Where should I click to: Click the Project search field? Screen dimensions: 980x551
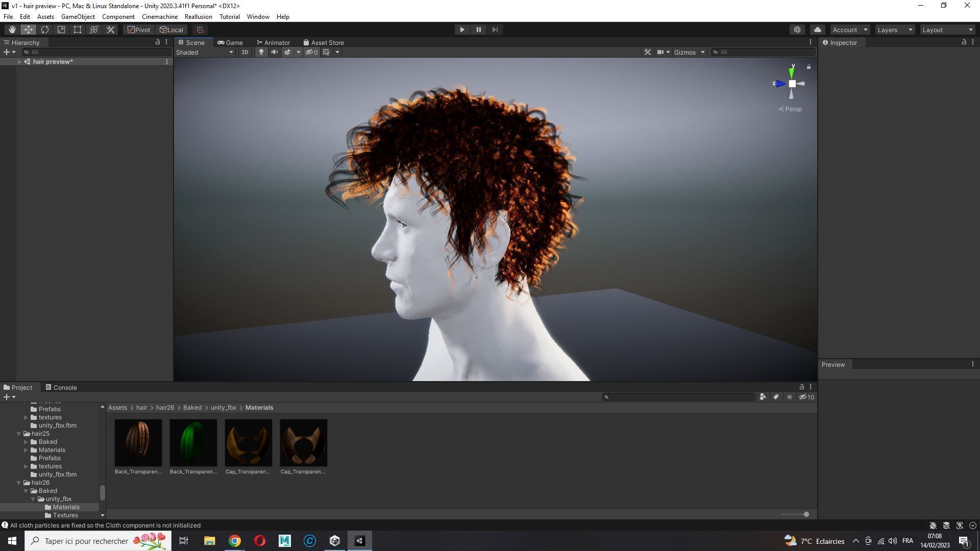tap(679, 397)
